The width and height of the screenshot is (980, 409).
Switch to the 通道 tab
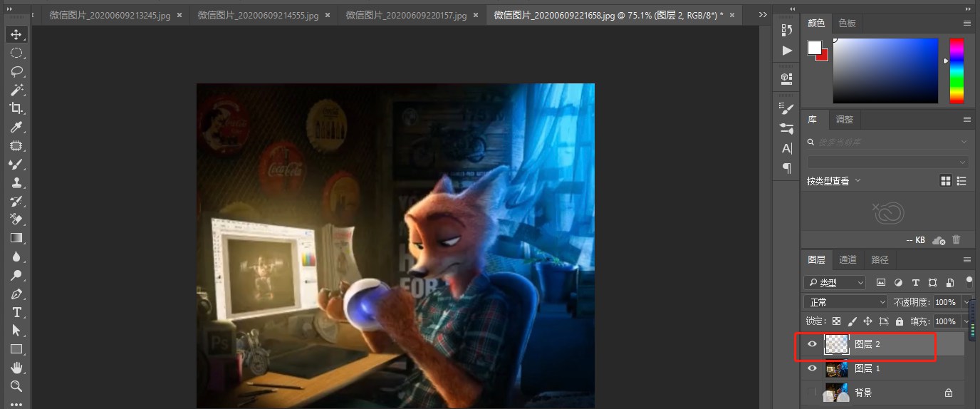click(x=848, y=260)
